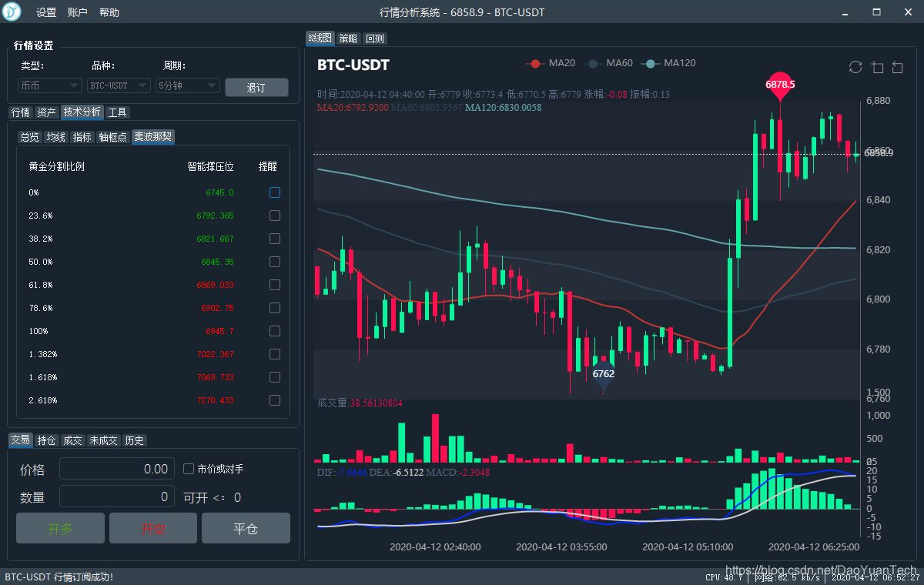Click the zoom reset icon on chart
This screenshot has height=585, width=924.
[898, 67]
